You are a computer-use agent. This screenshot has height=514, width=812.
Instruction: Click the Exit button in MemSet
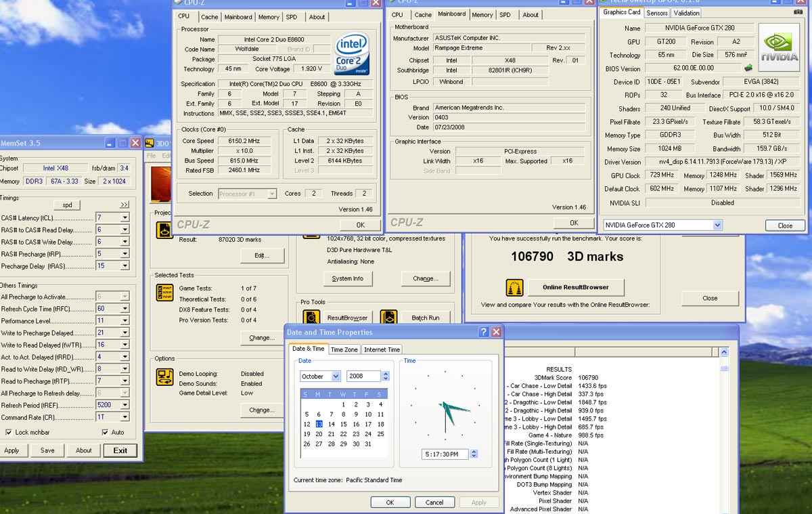coord(120,450)
